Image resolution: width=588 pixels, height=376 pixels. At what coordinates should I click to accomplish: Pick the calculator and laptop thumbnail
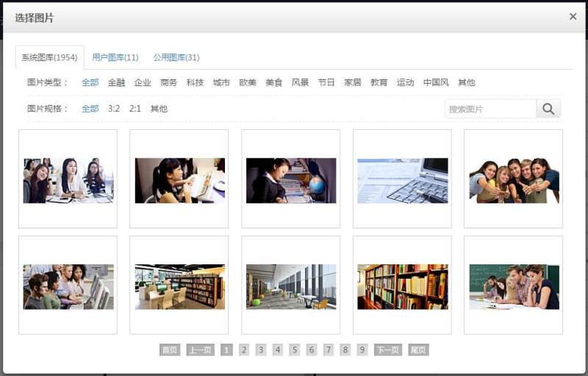[x=402, y=179]
